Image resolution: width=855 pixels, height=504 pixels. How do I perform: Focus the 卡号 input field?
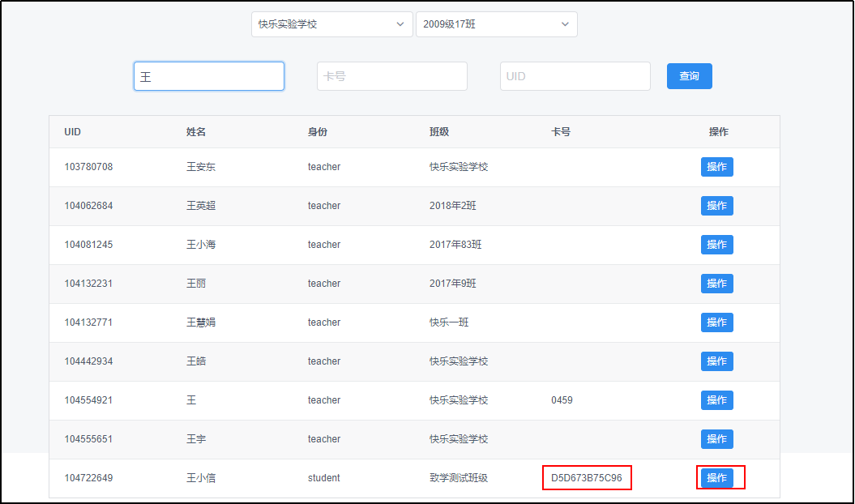point(391,76)
